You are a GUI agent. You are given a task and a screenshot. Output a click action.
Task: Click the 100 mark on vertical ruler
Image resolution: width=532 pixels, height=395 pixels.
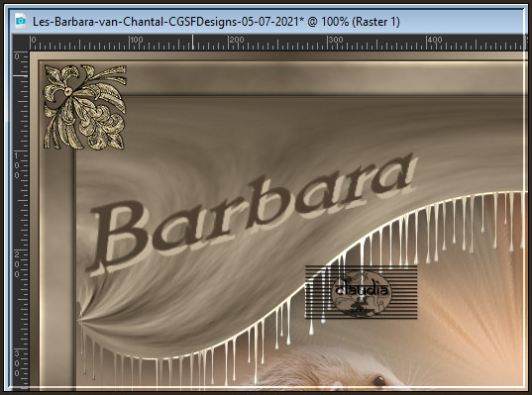coord(17,165)
